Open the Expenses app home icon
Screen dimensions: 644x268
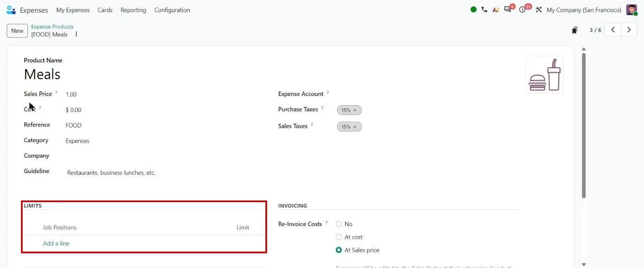(x=11, y=10)
